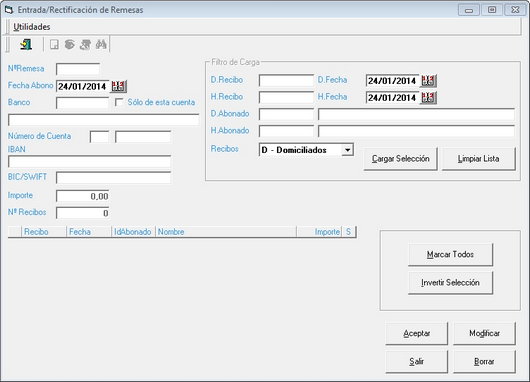The image size is (530, 382).
Task: Open calendar picker for D.Fecha
Action: tap(428, 80)
